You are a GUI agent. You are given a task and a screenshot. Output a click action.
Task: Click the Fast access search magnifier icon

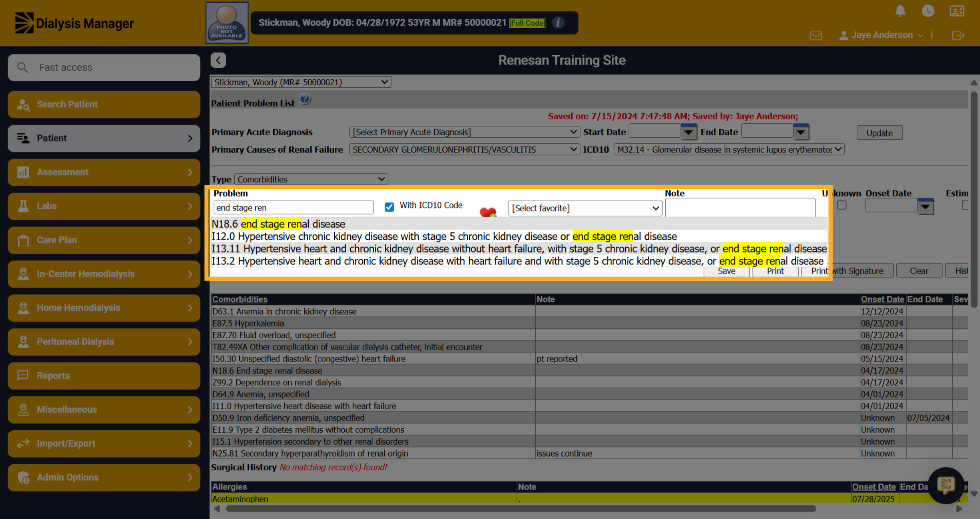click(23, 67)
